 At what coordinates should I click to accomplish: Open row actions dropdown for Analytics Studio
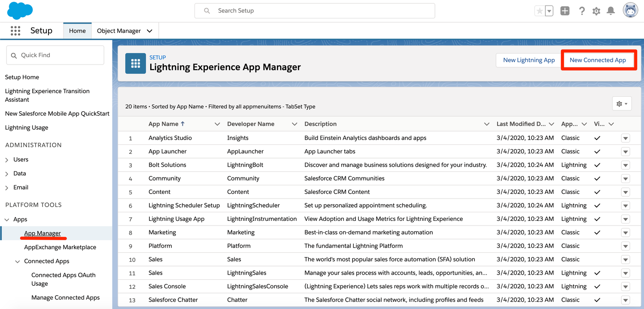[x=626, y=138]
